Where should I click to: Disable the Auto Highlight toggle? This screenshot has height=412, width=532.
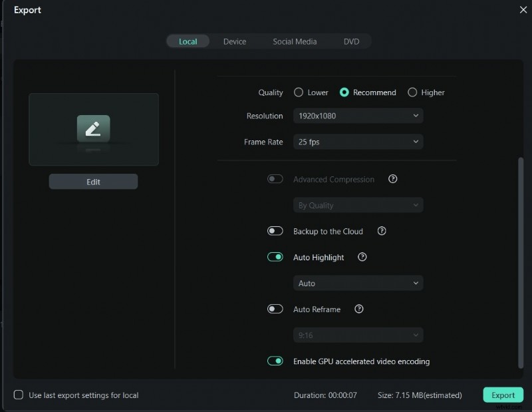[275, 257]
